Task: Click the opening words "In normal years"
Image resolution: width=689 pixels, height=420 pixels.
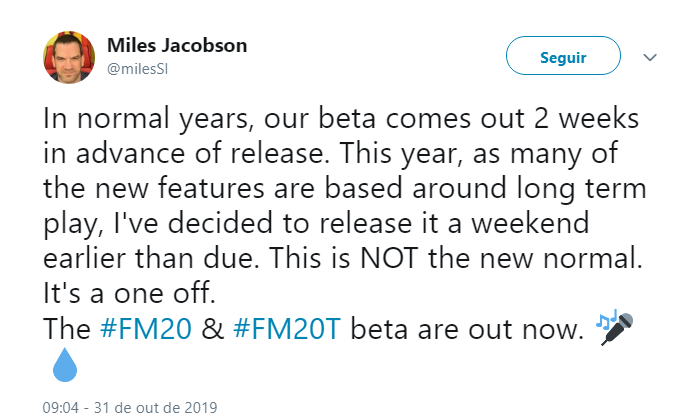Action: (x=134, y=117)
